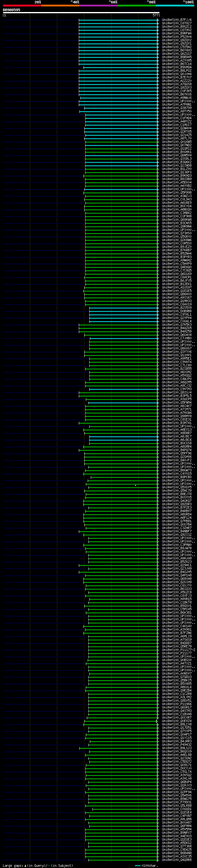
Task: Click the red 20% identity legend bar
Action: tap(22, 6)
